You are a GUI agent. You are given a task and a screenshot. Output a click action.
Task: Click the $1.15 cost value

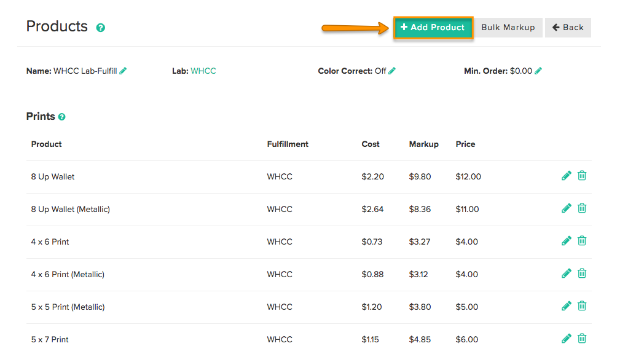(370, 340)
